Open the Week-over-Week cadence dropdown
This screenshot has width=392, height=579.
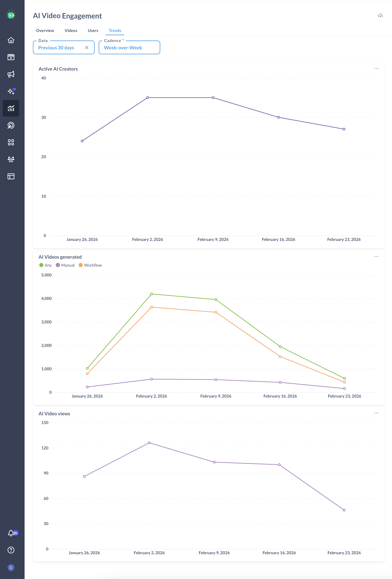click(x=129, y=47)
